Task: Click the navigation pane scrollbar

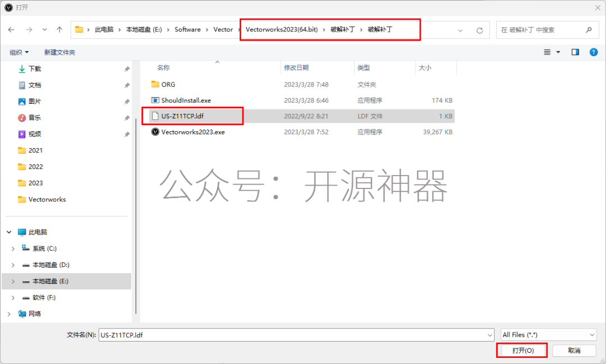Action: coord(136,216)
